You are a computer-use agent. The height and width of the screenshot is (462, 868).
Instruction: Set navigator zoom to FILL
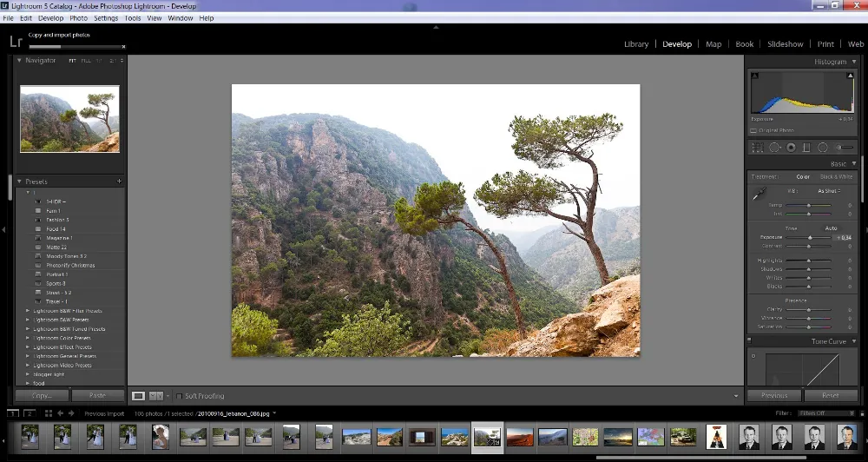click(x=86, y=61)
